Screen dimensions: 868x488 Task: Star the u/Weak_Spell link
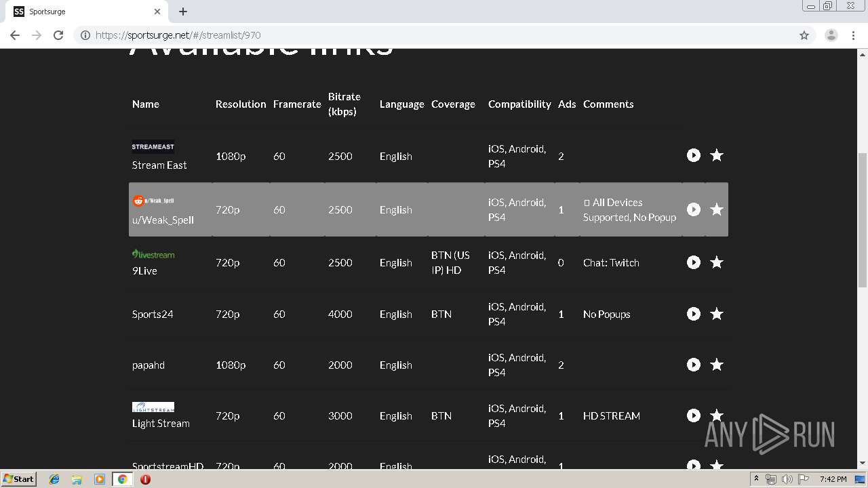click(717, 209)
